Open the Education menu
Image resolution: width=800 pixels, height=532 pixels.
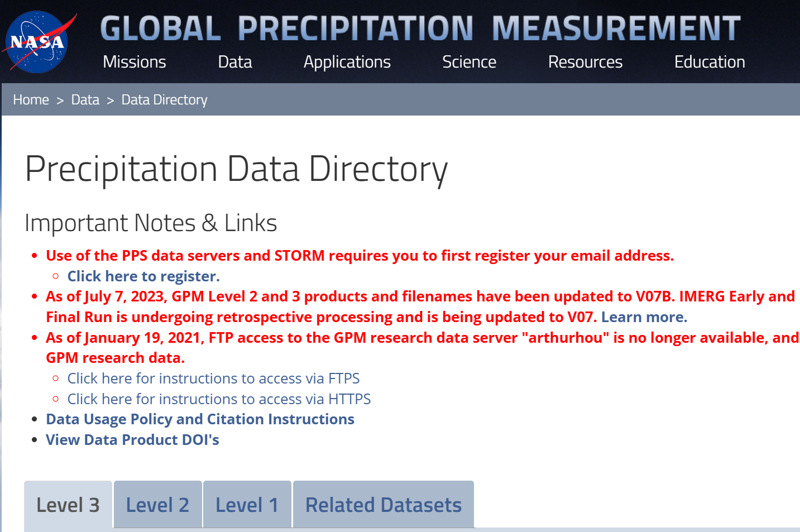(x=710, y=62)
